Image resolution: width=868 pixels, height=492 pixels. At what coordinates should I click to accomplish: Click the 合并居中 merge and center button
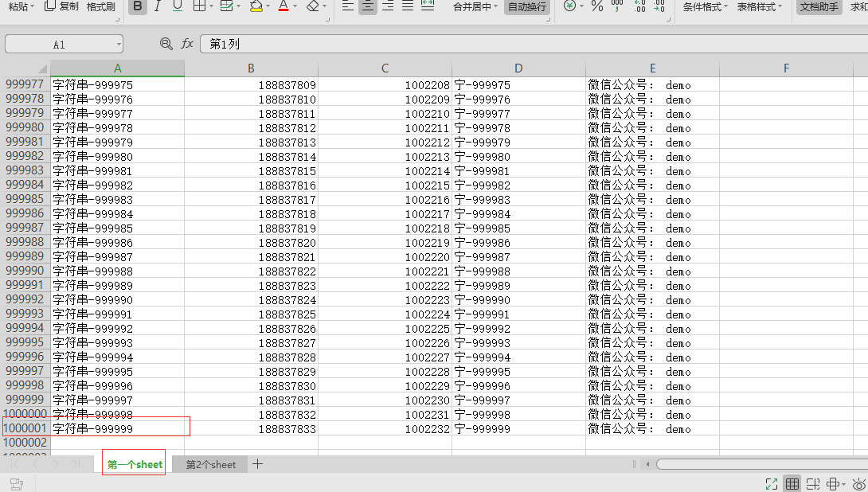coord(471,7)
